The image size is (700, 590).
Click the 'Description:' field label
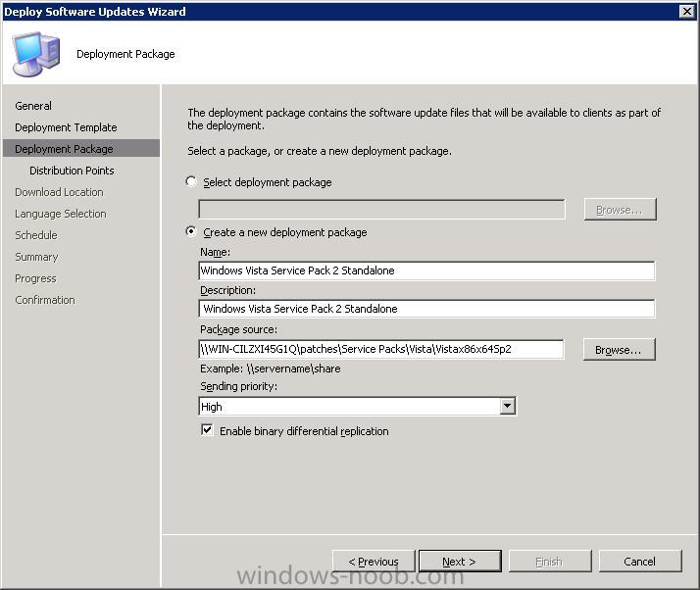pyautogui.click(x=227, y=290)
